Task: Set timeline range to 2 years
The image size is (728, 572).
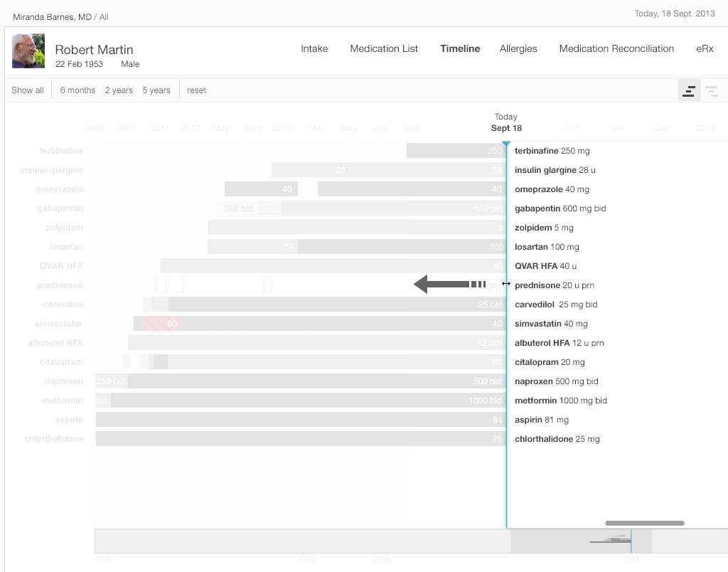Action: [119, 90]
